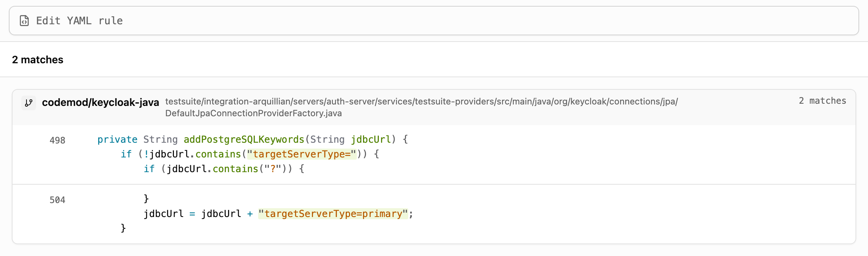
Task: Click highlighted "targetServerType=" match
Action: click(x=302, y=154)
